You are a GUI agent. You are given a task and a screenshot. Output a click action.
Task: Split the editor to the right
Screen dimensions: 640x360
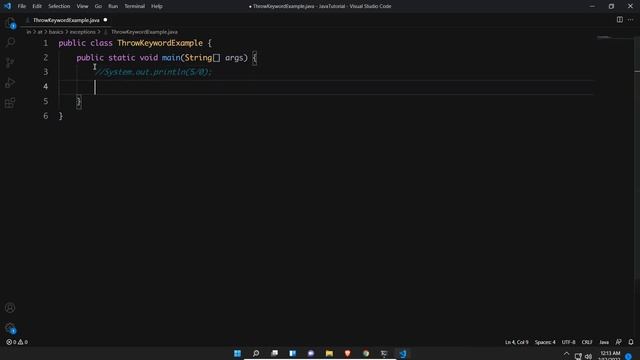tap(620, 20)
